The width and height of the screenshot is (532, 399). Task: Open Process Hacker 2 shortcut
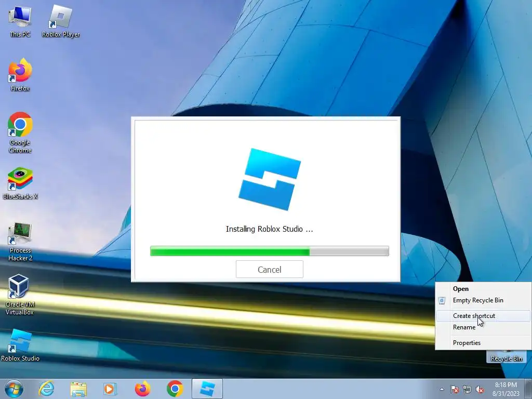click(20, 241)
